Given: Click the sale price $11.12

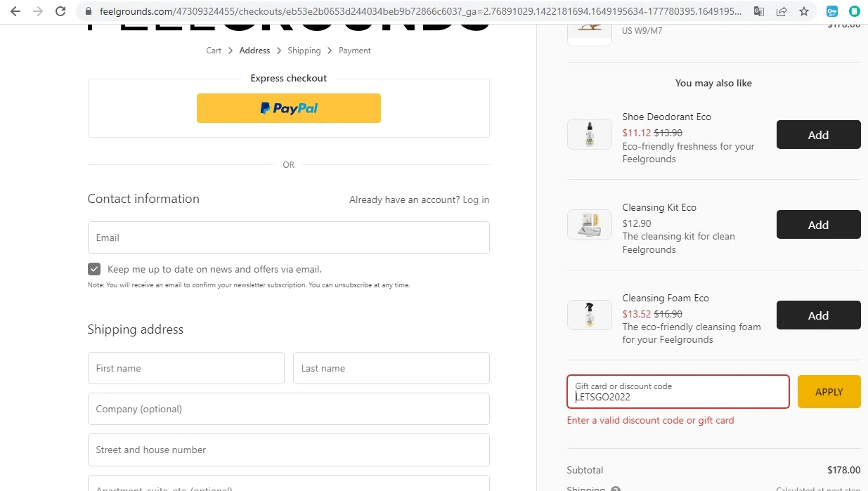Looking at the screenshot, I should pyautogui.click(x=637, y=133).
